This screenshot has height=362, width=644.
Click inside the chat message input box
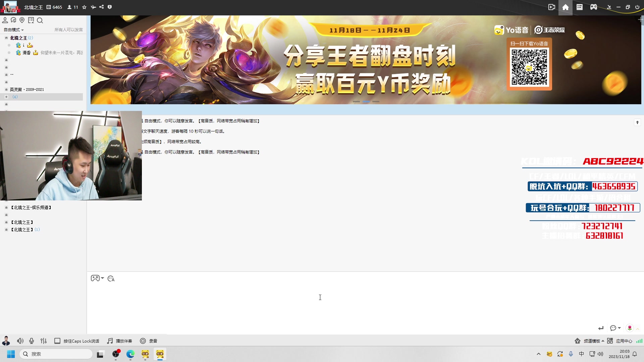point(366,303)
